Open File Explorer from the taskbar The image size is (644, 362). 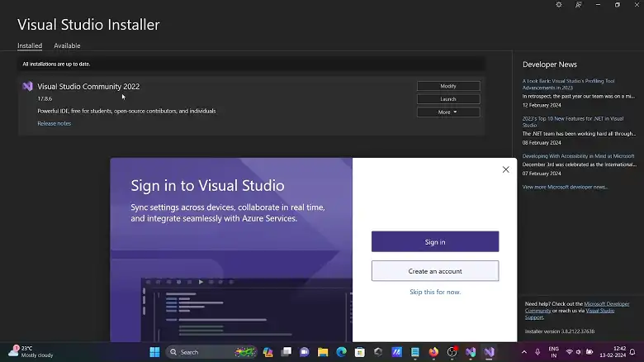click(323, 352)
